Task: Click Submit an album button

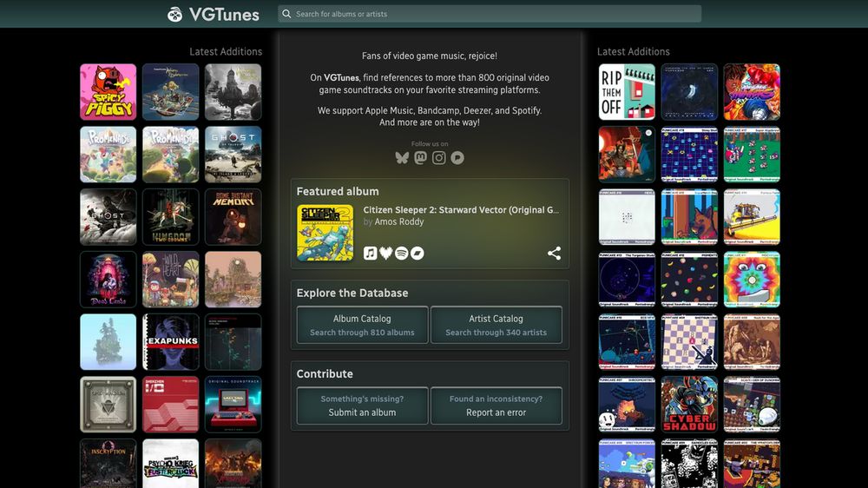Action: tap(362, 406)
